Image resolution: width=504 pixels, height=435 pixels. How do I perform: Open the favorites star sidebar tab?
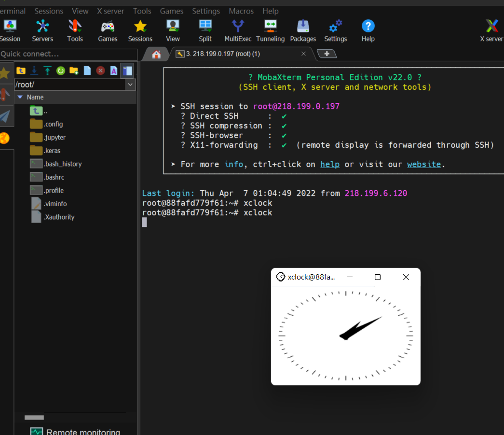[5, 73]
